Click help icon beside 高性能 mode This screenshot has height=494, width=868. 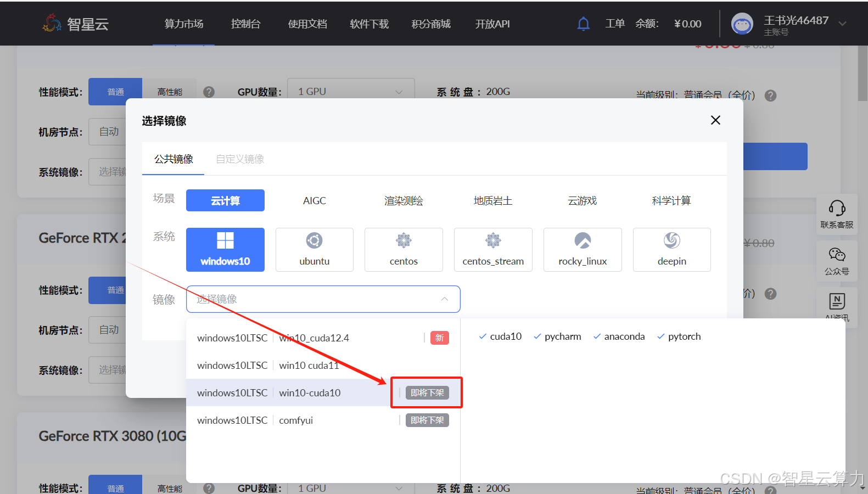point(209,92)
